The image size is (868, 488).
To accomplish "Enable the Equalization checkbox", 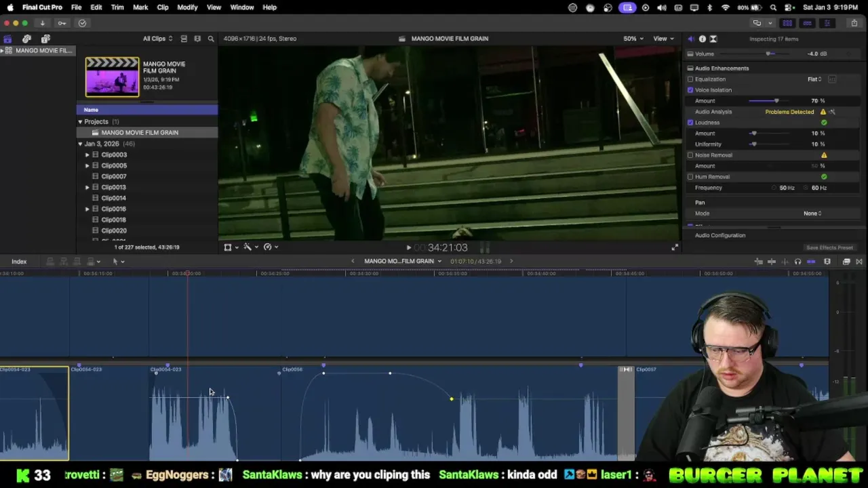I will [x=690, y=79].
